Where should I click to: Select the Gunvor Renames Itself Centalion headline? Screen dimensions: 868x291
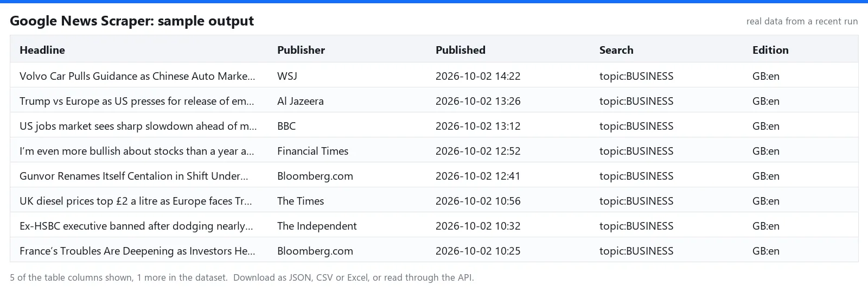(134, 176)
